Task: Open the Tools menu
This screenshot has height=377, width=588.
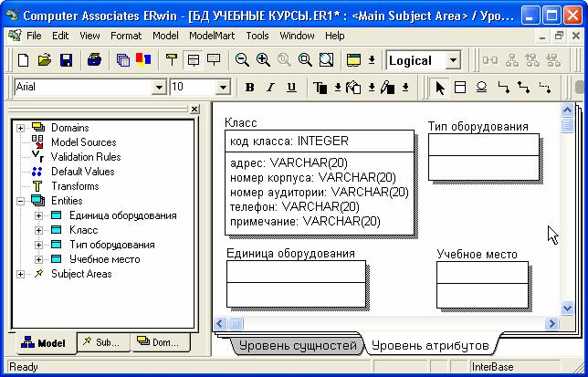Action: 257,36
